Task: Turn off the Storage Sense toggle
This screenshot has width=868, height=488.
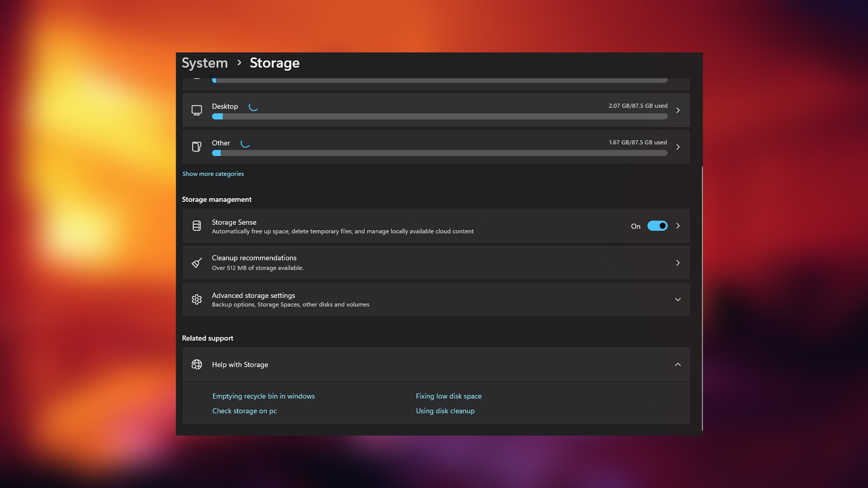Action: (x=657, y=226)
